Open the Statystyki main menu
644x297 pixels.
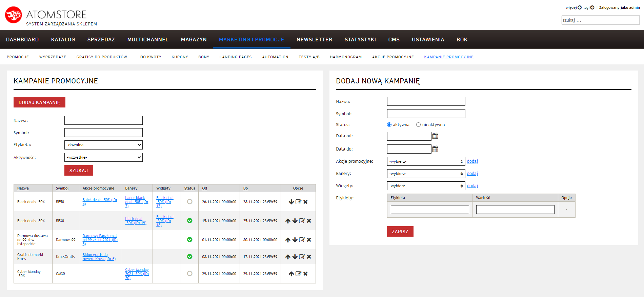tap(360, 40)
